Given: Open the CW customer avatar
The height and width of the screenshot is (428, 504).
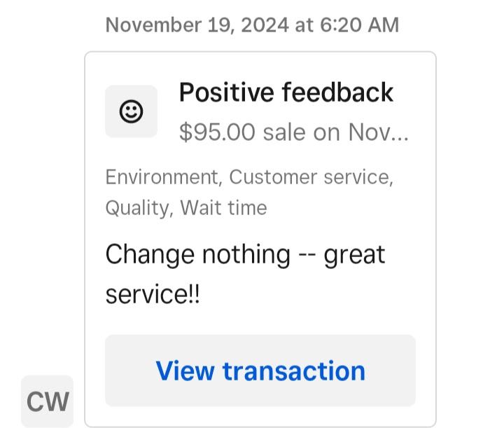Looking at the screenshot, I should tap(48, 401).
